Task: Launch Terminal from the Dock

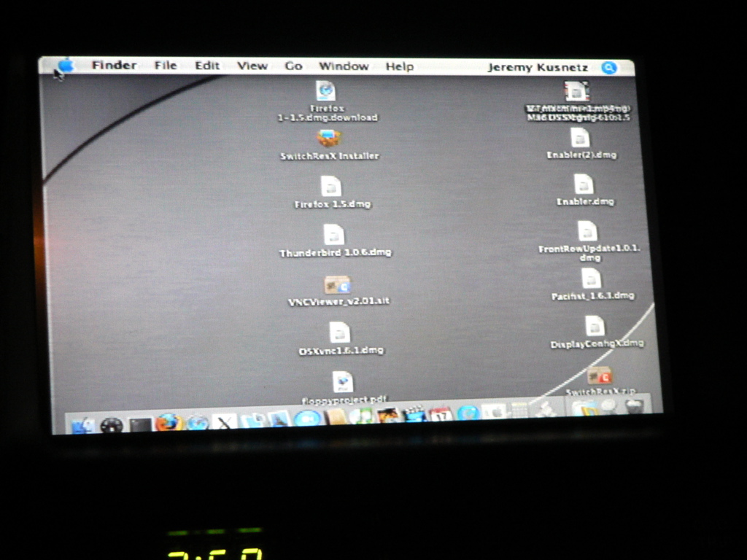Action: [x=141, y=424]
